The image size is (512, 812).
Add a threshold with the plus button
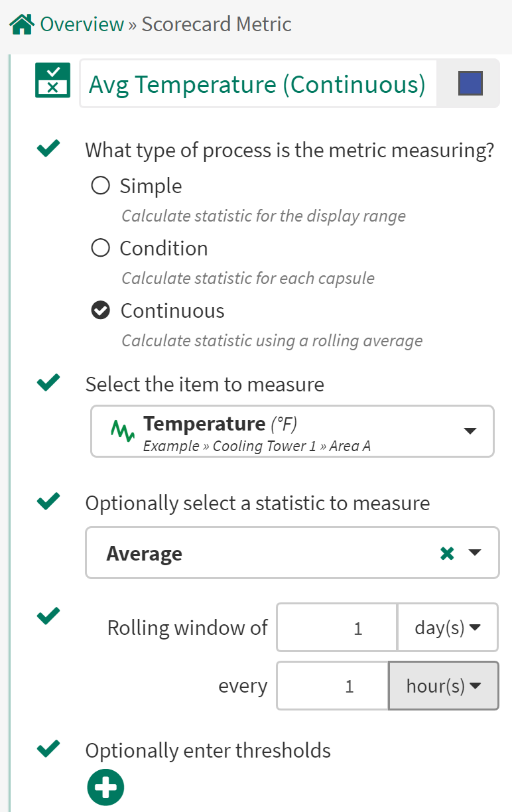click(105, 787)
